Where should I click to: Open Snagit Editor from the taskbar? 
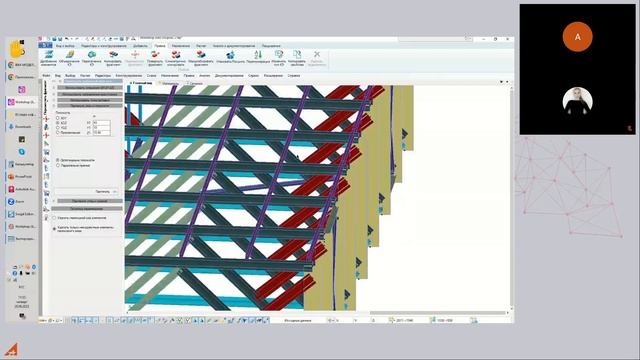(x=22, y=213)
